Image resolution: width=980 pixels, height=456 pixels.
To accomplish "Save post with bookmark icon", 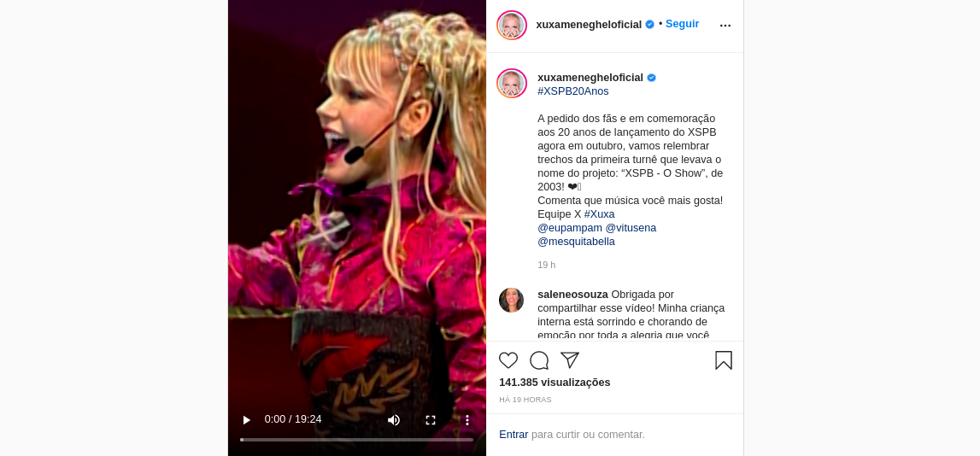I will 723,360.
